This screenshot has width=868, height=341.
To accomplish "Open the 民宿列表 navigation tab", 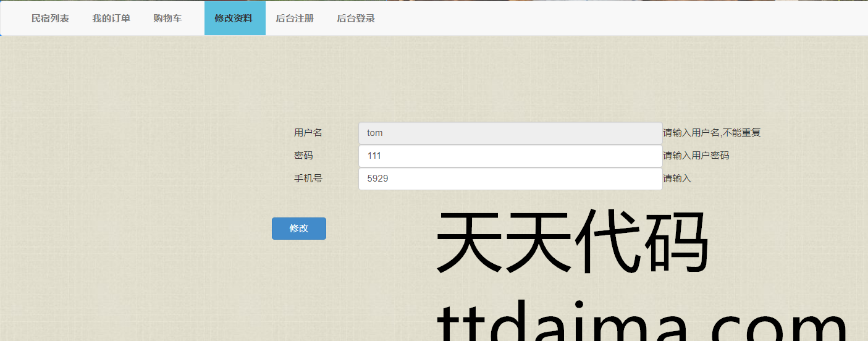I will coord(50,19).
